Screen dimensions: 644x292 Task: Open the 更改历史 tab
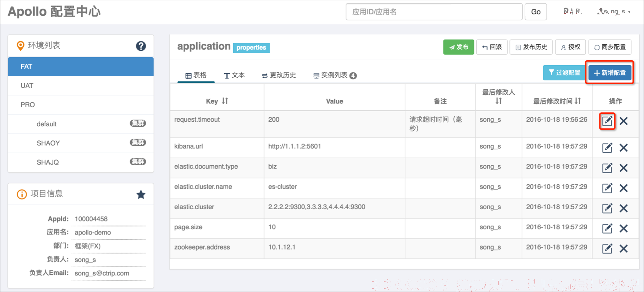(x=279, y=75)
